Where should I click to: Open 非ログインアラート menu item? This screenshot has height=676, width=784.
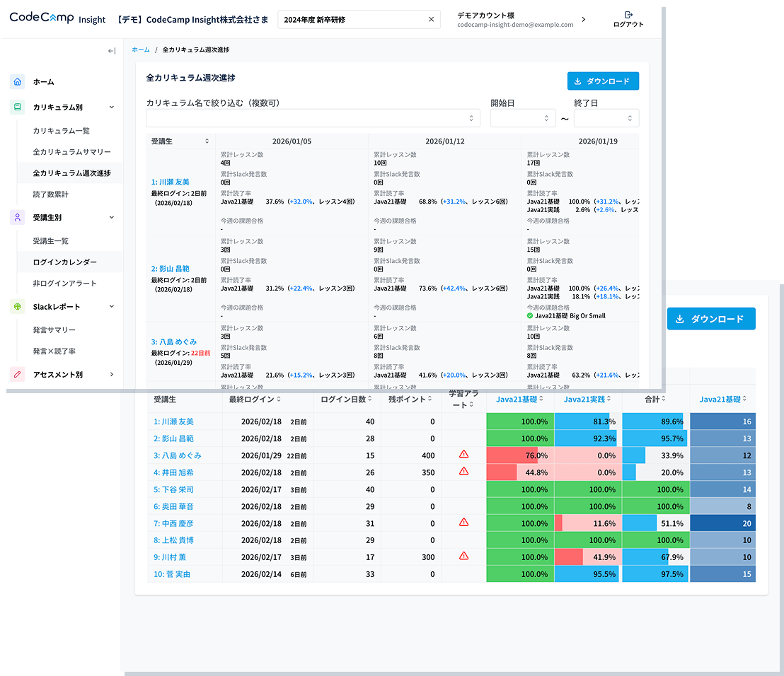click(x=64, y=284)
